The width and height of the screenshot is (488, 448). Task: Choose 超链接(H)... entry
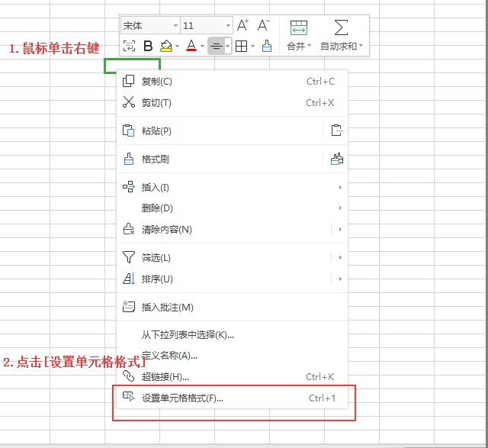point(232,377)
